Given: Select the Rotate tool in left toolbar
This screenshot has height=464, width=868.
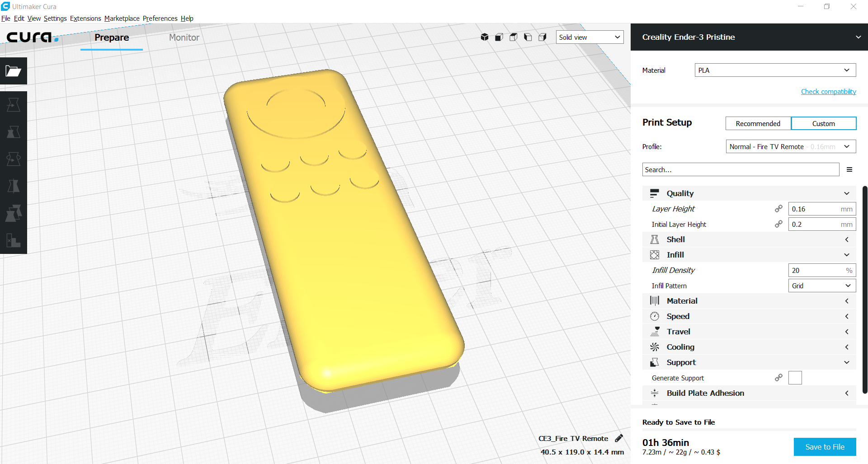Looking at the screenshot, I should pyautogui.click(x=14, y=159).
